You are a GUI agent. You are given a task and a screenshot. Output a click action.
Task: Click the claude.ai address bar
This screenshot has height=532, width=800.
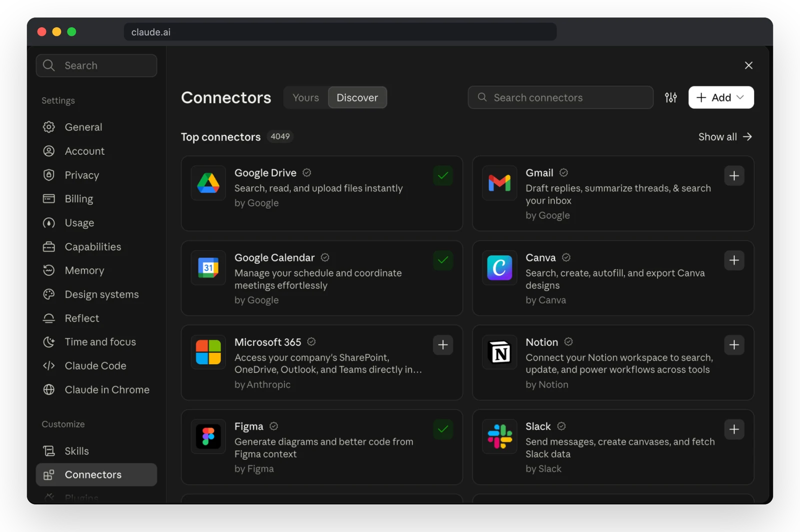click(340, 32)
